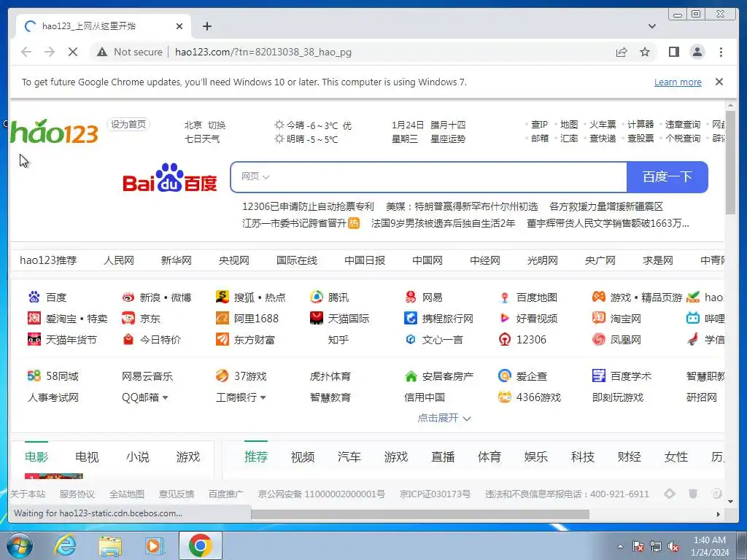Open the 知乎 link
The height and width of the screenshot is (560, 747).
(338, 340)
